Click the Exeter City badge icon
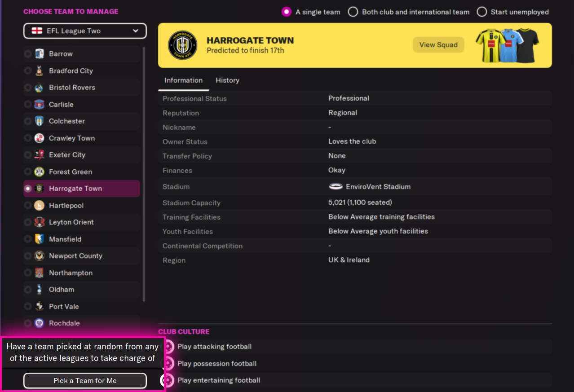574x392 pixels. (40, 155)
